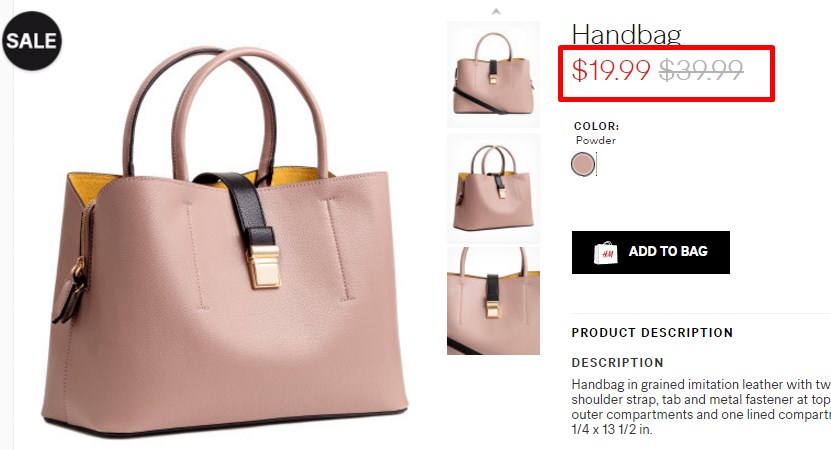Click the crossed-out $39.99 original price
This screenshot has width=831, height=450.
tap(701, 70)
